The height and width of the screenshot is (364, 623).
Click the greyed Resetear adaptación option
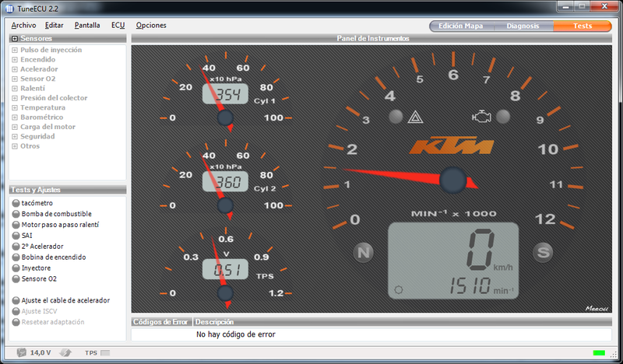[53, 322]
